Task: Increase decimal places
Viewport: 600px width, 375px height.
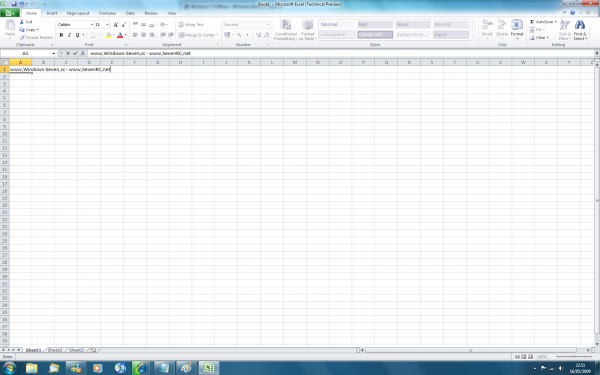Action: [258, 35]
